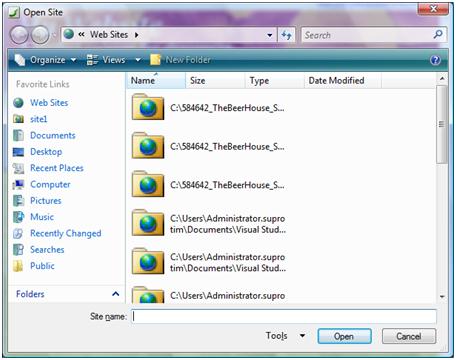Click the Searches icon in Favorite Links

(x=18, y=250)
